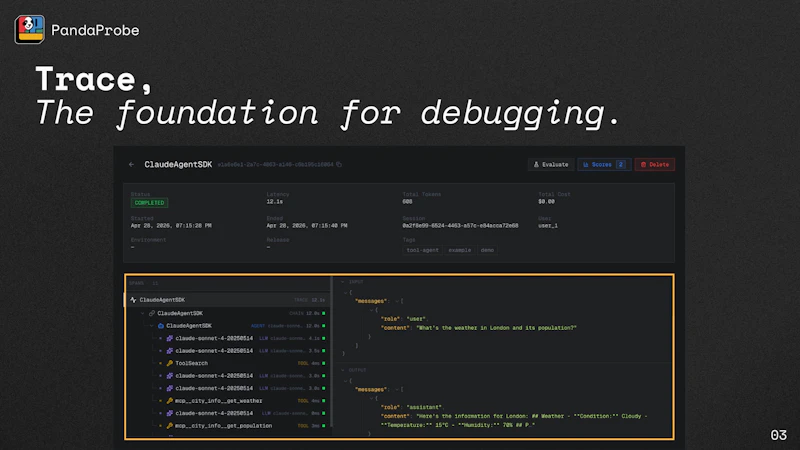Click the Latency value 12.1s
800x450 pixels.
[274, 202]
